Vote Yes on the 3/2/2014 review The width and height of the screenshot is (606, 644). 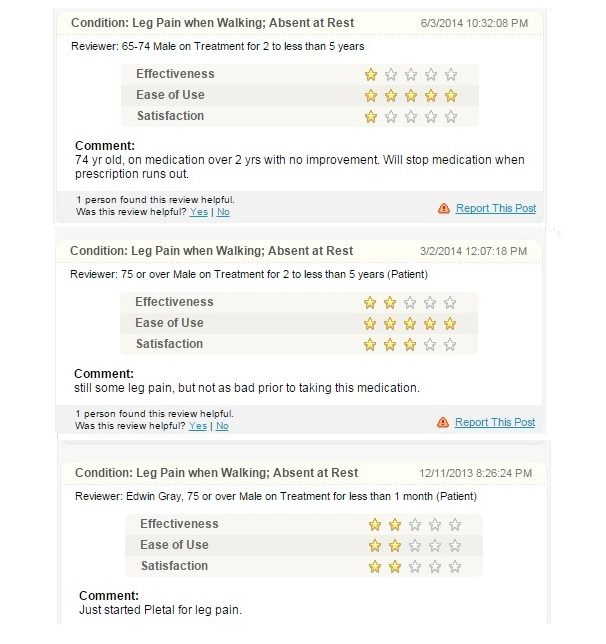[x=198, y=426]
